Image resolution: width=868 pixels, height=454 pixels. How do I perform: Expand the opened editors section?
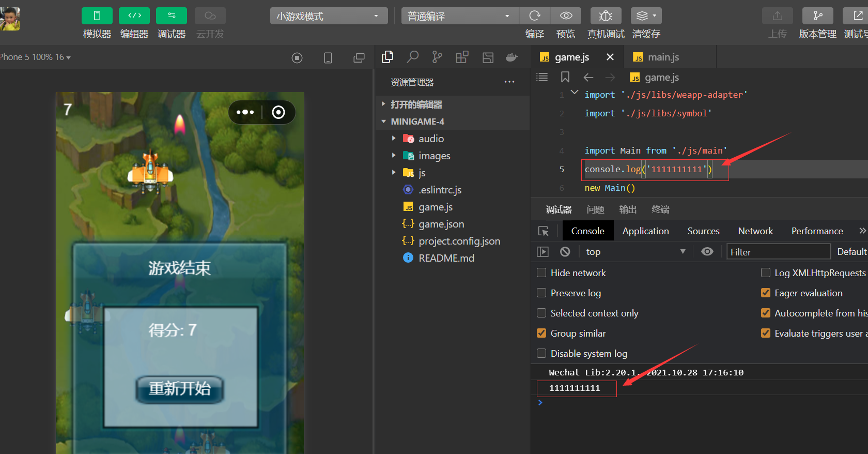[x=383, y=104]
